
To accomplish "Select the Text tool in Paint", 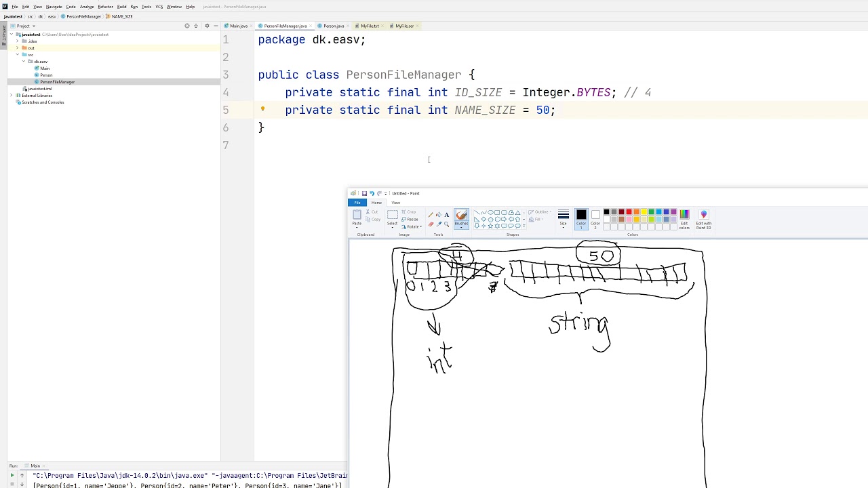I will click(x=446, y=214).
